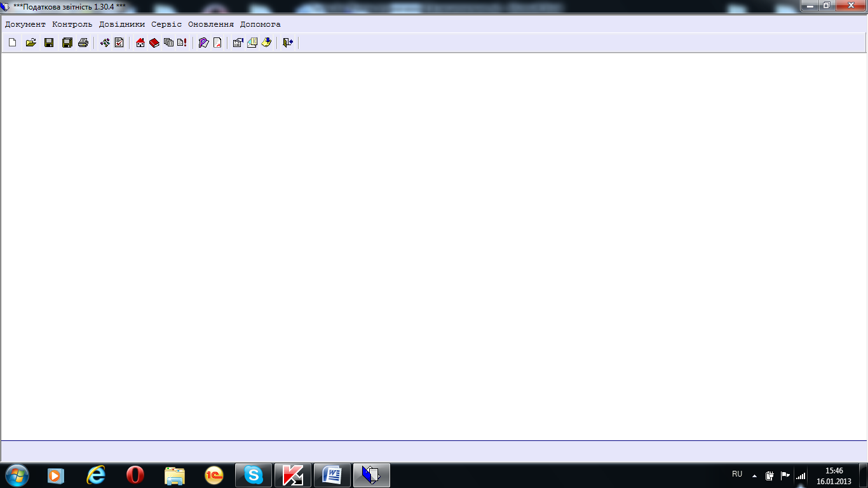Open the red book reference icon

coord(154,43)
